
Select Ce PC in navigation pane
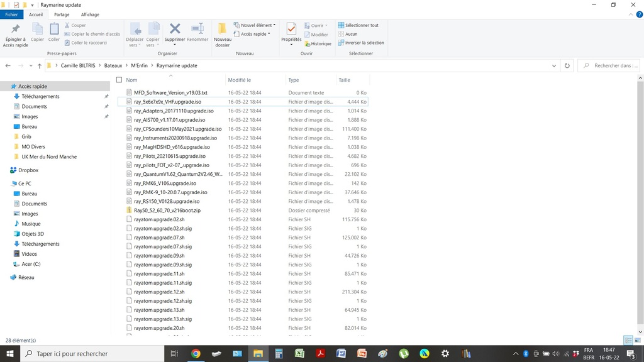(x=25, y=184)
